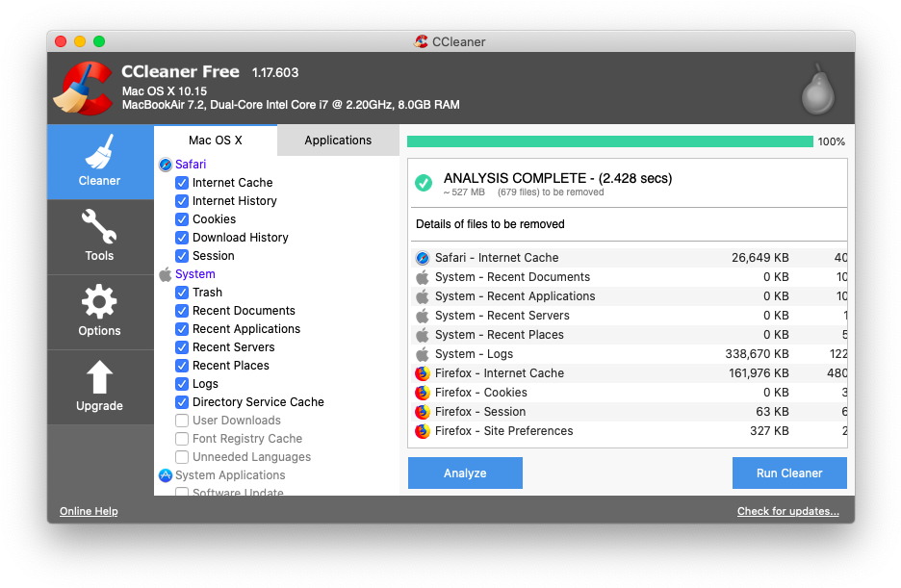Image resolution: width=901 pixels, height=588 pixels.
Task: Click the CCleaner logo in the header
Action: coord(83,89)
